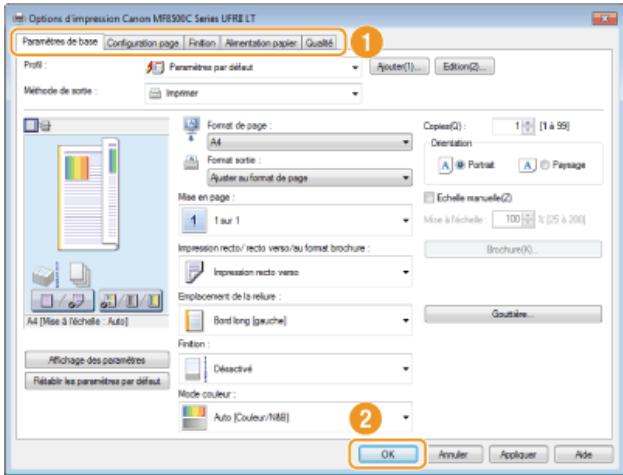The image size is (623, 475).
Task: Click the Appliquer button
Action: click(x=518, y=454)
